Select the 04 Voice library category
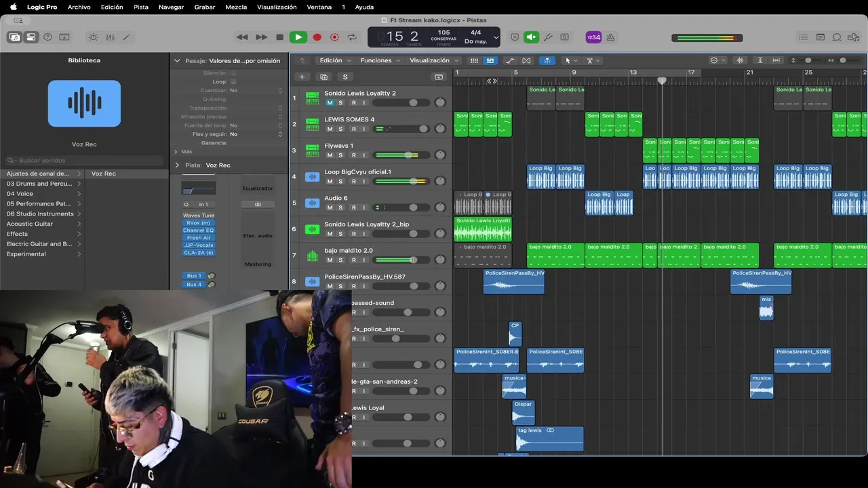This screenshot has height=488, width=868. coord(42,193)
